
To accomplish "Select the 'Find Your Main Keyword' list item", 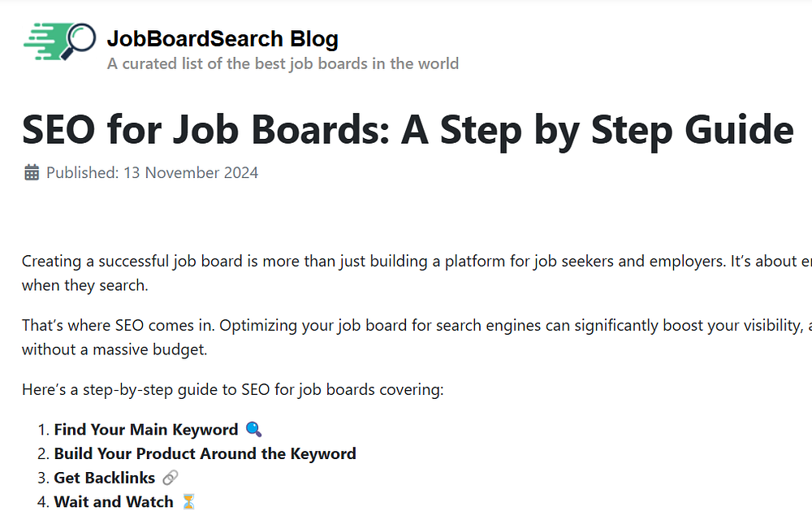I will coord(146,430).
